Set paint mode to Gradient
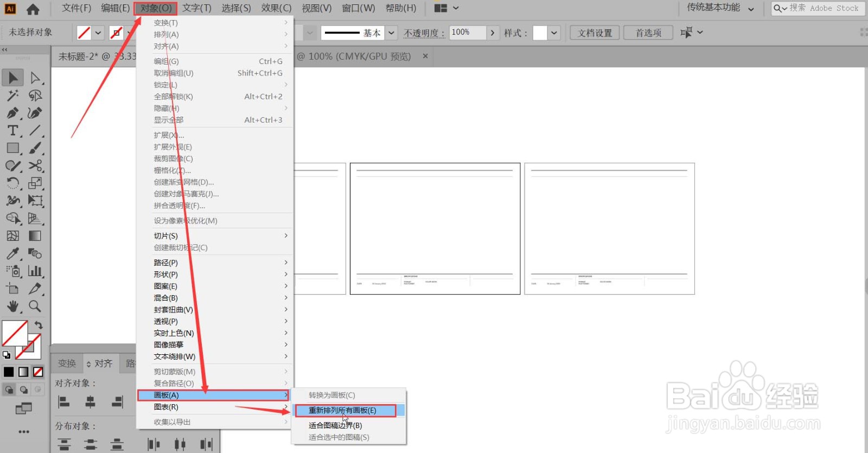The image size is (868, 453). (23, 372)
